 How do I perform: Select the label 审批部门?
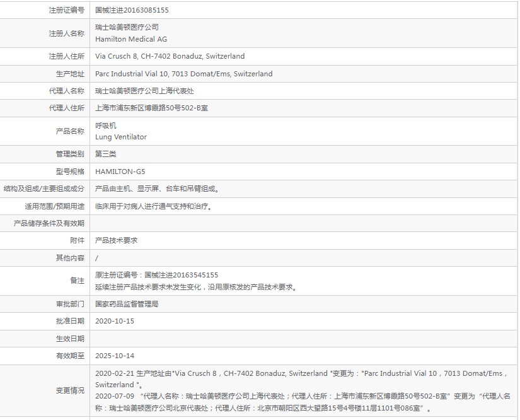[x=71, y=304]
